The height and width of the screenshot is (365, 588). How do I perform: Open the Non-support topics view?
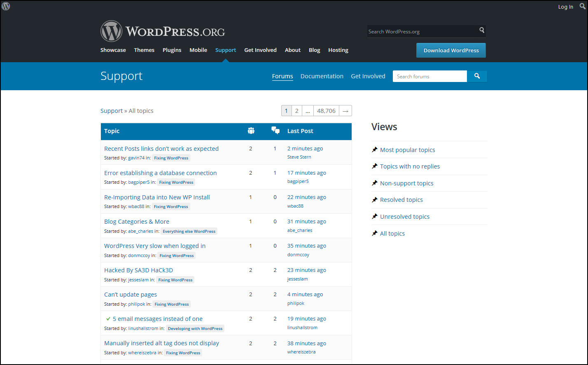pyautogui.click(x=407, y=183)
